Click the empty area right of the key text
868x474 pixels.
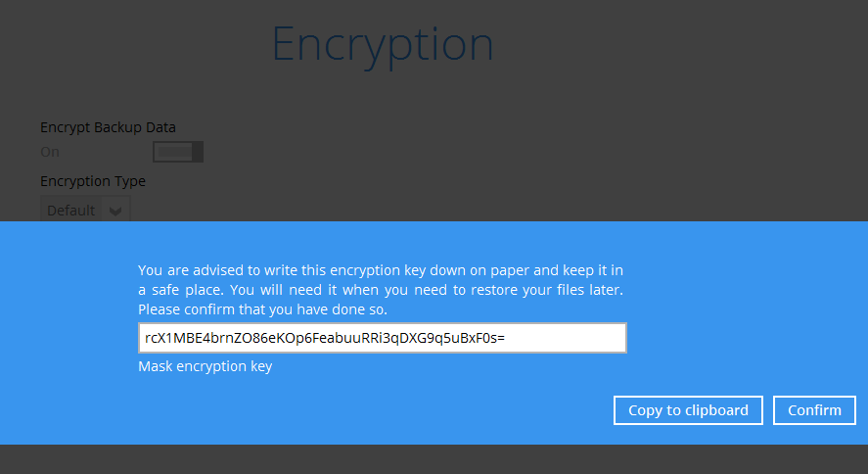point(568,338)
